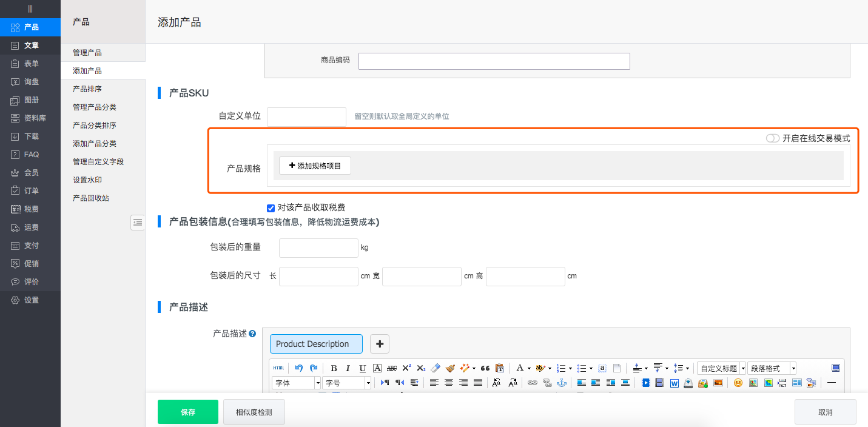Screen dimensions: 868x427
Task: Click the blockquote icon
Action: point(485,368)
